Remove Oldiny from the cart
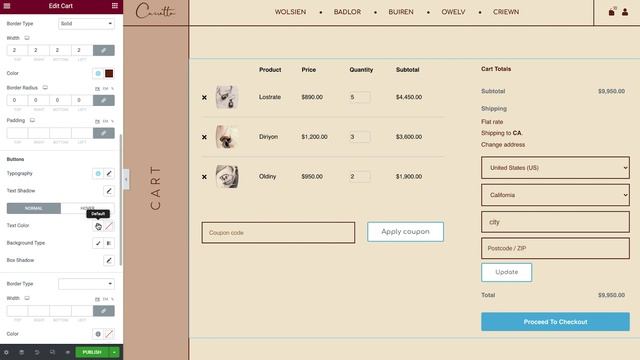This screenshot has height=360, width=640. pyautogui.click(x=204, y=177)
